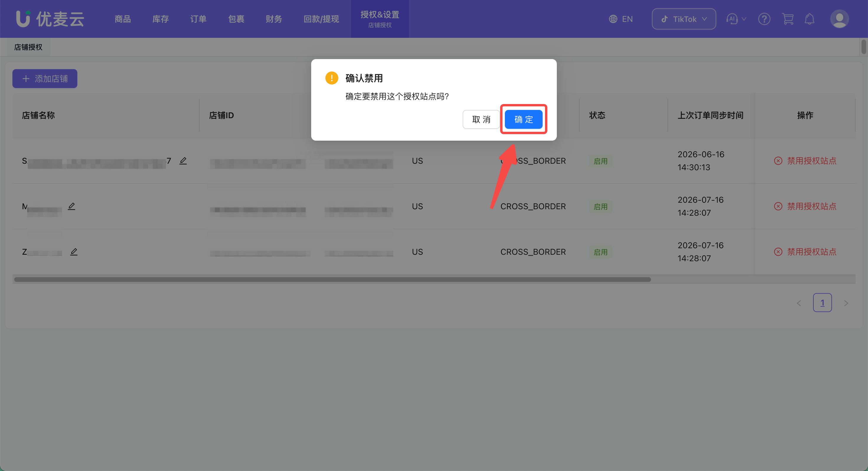Disable authorization for the Z store row
Image resolution: width=868 pixels, height=471 pixels.
[805, 252]
